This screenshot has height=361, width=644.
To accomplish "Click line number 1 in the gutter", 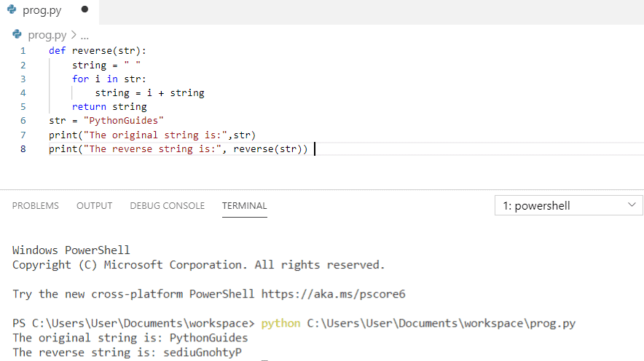I will pos(23,51).
